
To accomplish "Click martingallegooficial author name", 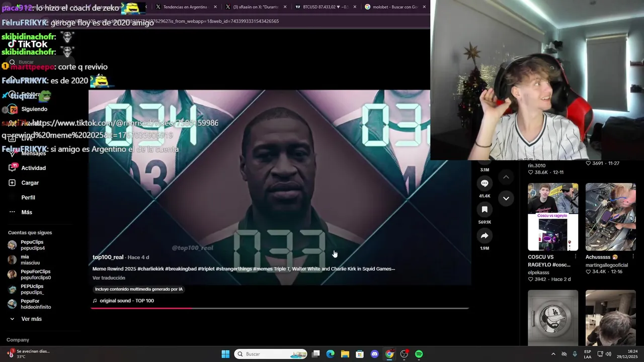I will click(607, 265).
